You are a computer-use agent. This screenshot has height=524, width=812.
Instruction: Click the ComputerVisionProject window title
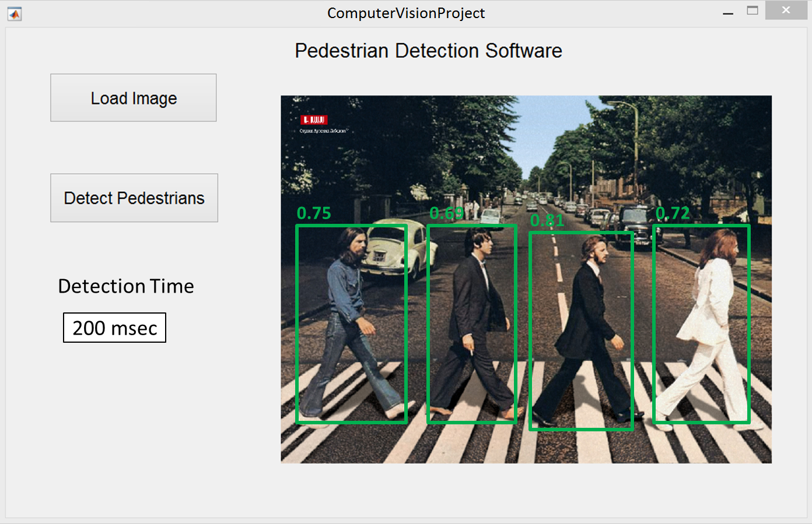pyautogui.click(x=406, y=13)
